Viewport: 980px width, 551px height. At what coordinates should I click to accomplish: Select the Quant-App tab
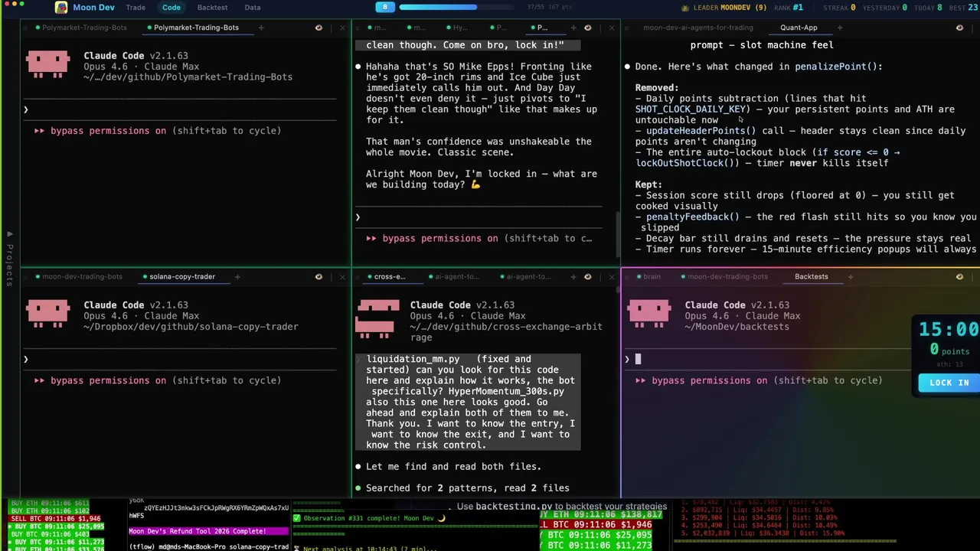[x=799, y=28]
